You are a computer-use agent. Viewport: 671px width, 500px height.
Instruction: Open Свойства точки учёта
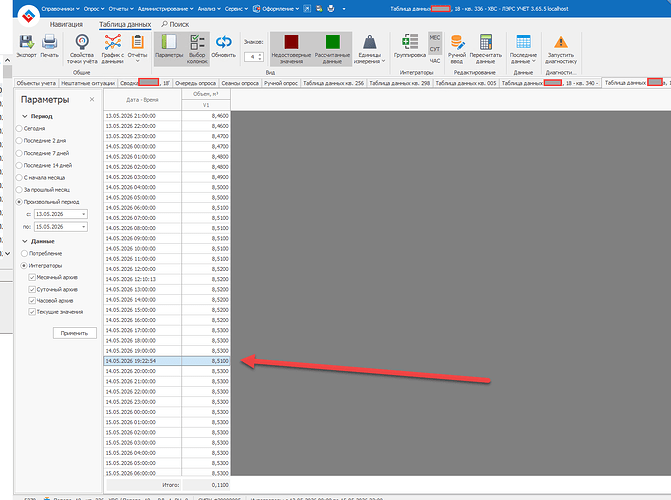coord(82,49)
